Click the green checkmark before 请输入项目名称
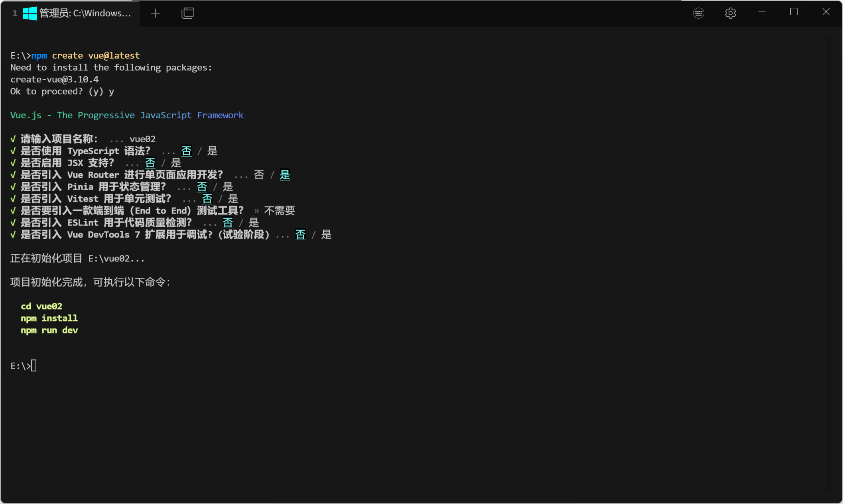This screenshot has height=504, width=843. pyautogui.click(x=13, y=139)
